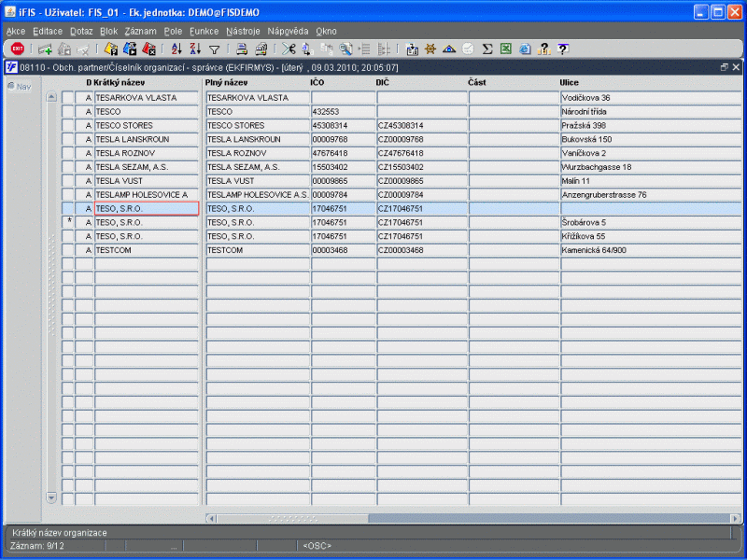Screen dimensions: 747x560
Task: Click the list view icon in toolbar
Action: [364, 49]
